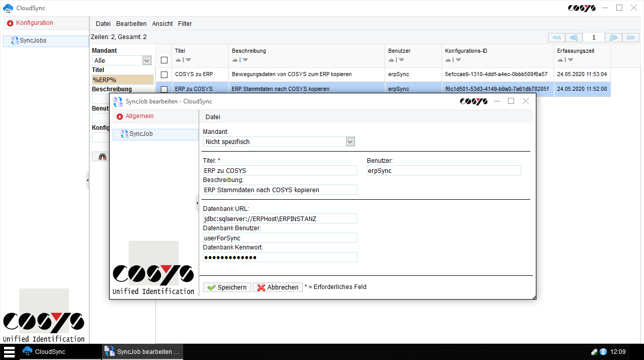The width and height of the screenshot is (644, 360).
Task: Check the row checkbox for COSYS zu ERP
Action: (x=163, y=74)
